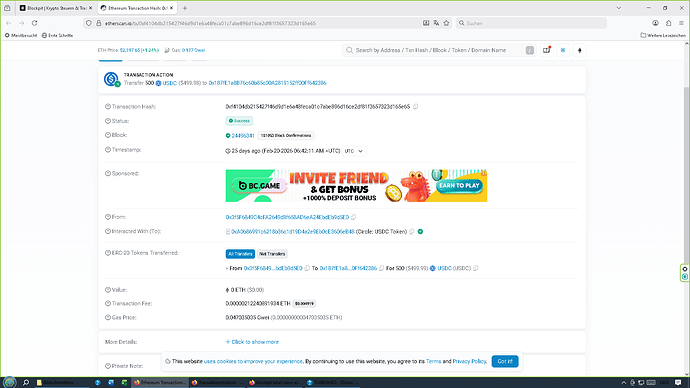Open Windows taskbar search magnifier

click(x=26, y=382)
